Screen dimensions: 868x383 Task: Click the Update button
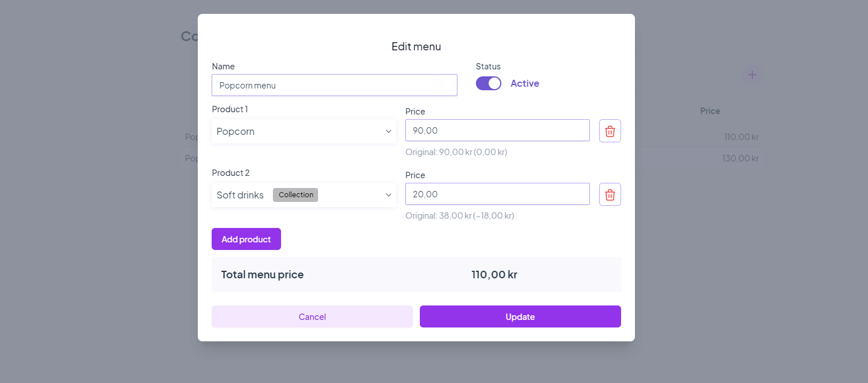[x=520, y=316]
